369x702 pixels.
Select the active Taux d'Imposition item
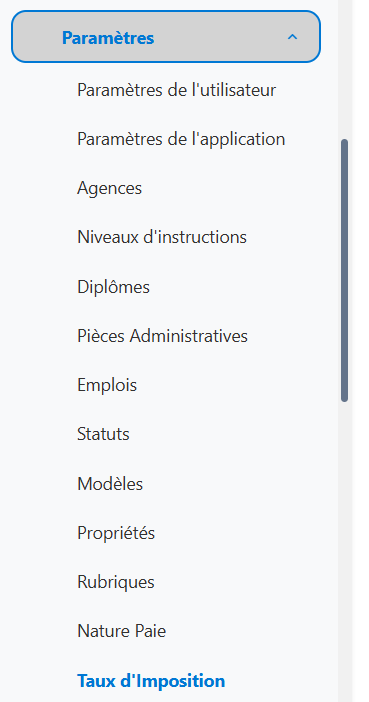151,681
